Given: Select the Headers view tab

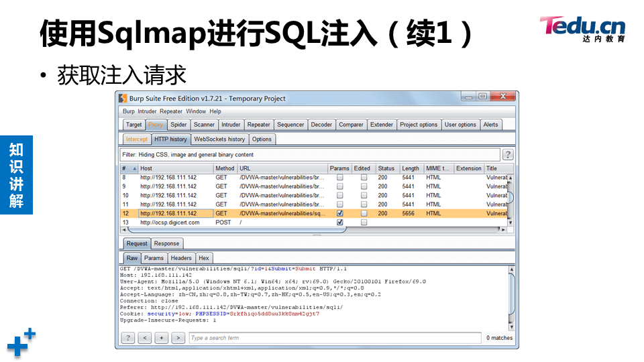Looking at the screenshot, I should pos(181,258).
